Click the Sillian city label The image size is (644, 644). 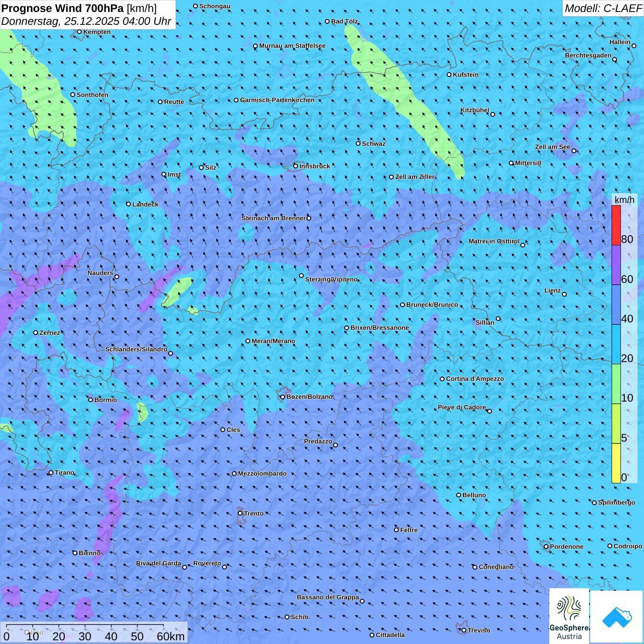coord(485,322)
